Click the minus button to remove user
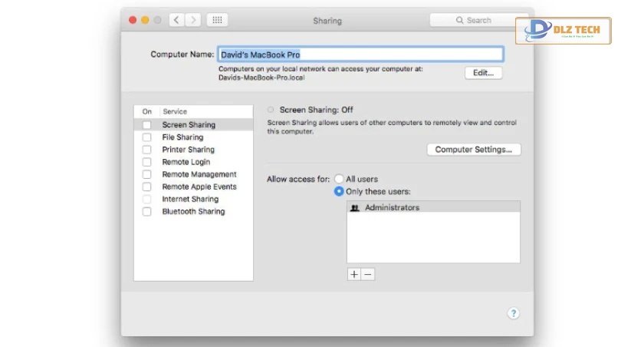Viewport: 644px width, 347px height. (368, 274)
